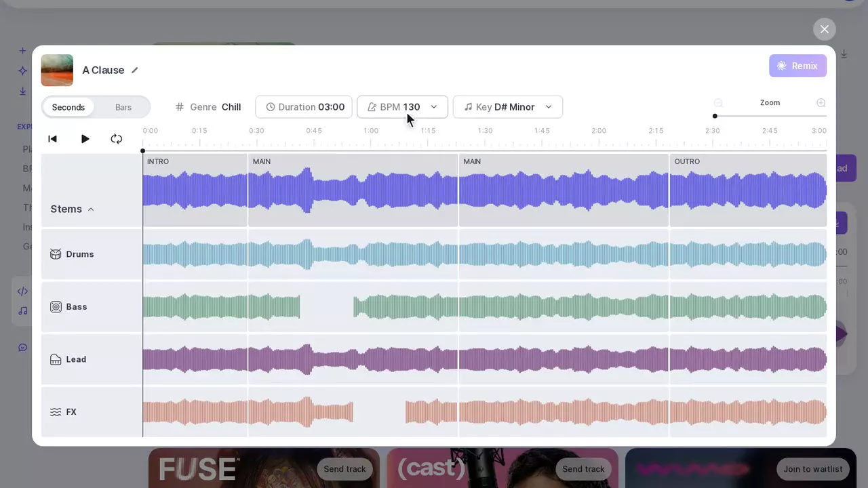Click the Drums stem icon
This screenshot has height=488, width=868.
point(56,254)
